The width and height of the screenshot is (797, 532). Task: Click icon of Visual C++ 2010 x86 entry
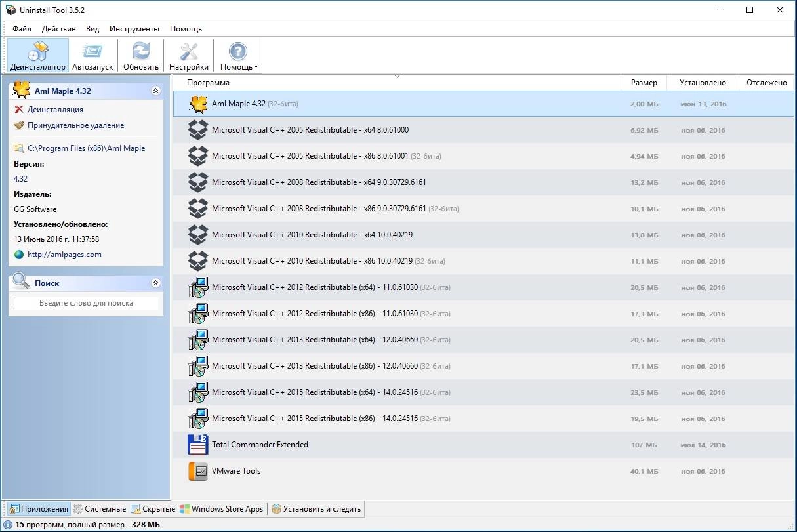[x=198, y=261]
